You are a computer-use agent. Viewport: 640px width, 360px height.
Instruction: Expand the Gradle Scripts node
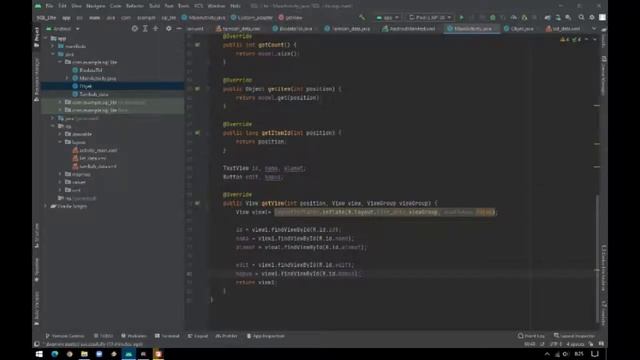46,206
